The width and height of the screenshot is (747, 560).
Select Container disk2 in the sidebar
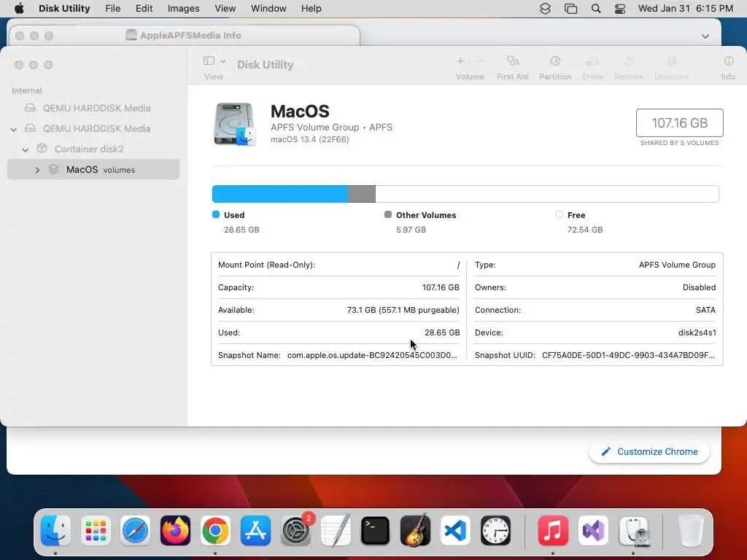pyautogui.click(x=93, y=149)
